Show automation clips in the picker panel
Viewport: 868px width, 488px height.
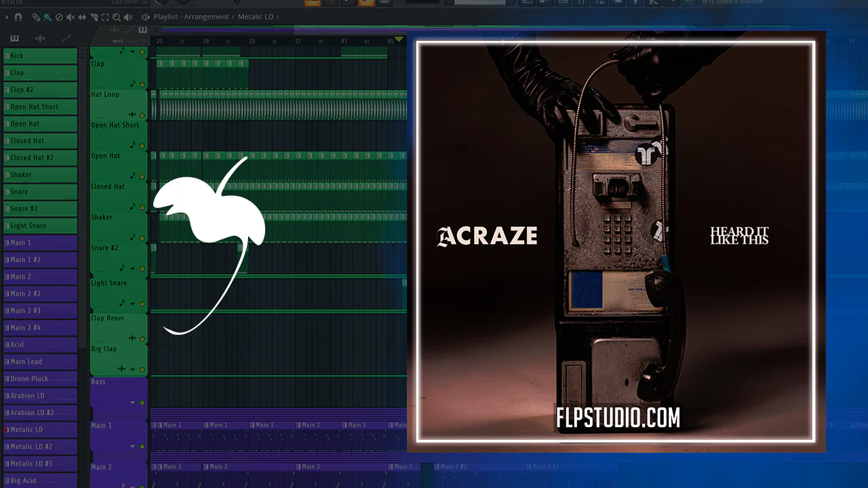pos(66,38)
